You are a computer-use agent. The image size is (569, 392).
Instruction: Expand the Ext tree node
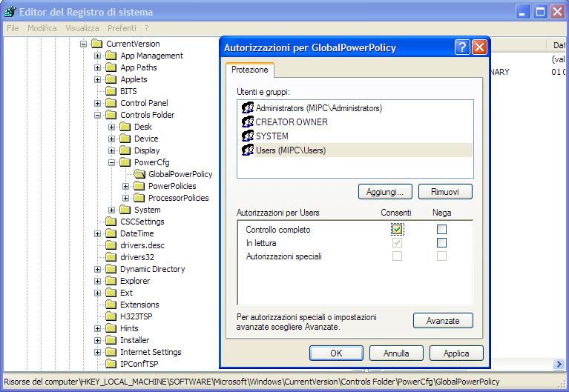[98, 293]
